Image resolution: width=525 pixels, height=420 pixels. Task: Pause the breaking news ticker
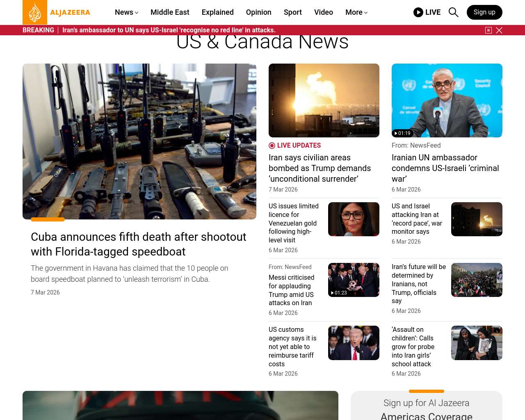point(488,30)
